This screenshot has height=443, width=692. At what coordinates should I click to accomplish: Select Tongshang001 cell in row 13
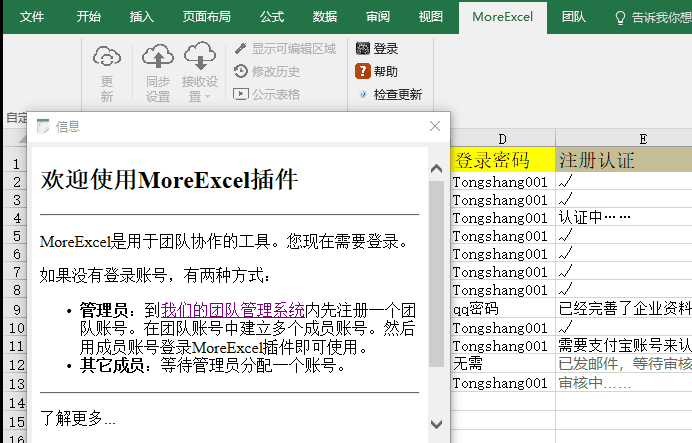[503, 383]
